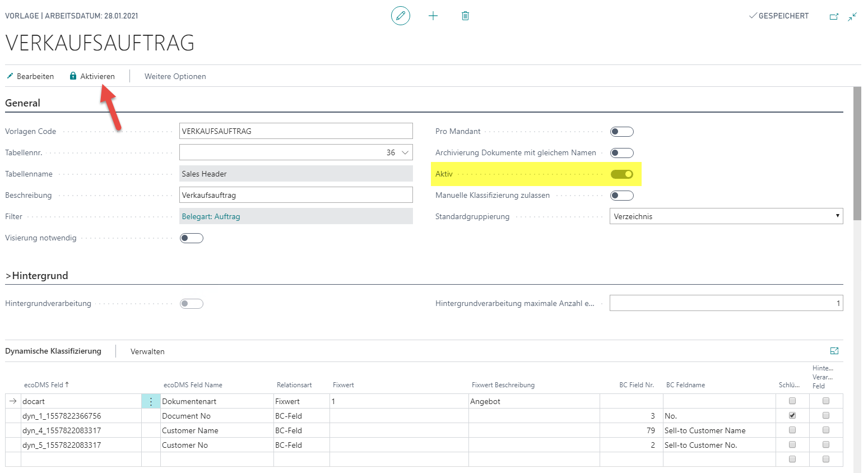
Task: Click the Sell-to Customer No. cell
Action: [720, 445]
